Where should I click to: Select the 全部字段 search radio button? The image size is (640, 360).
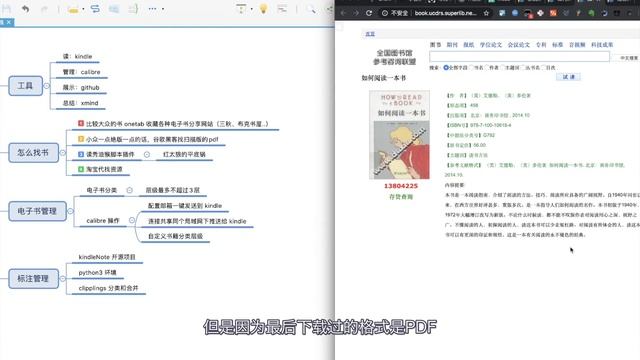click(x=446, y=67)
